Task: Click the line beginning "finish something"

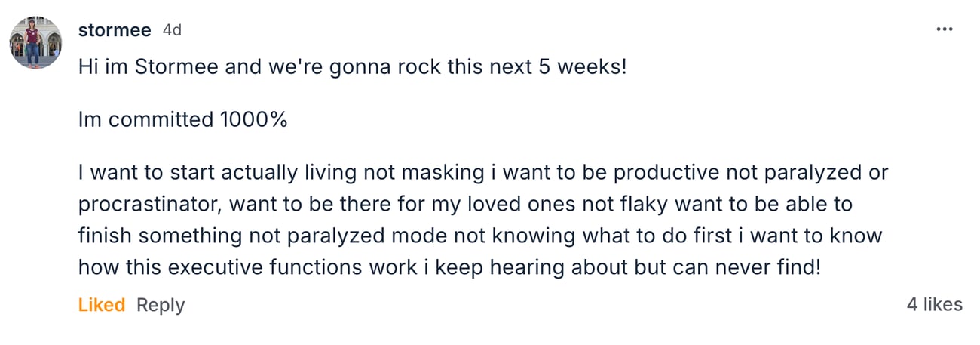Action: pyautogui.click(x=479, y=235)
